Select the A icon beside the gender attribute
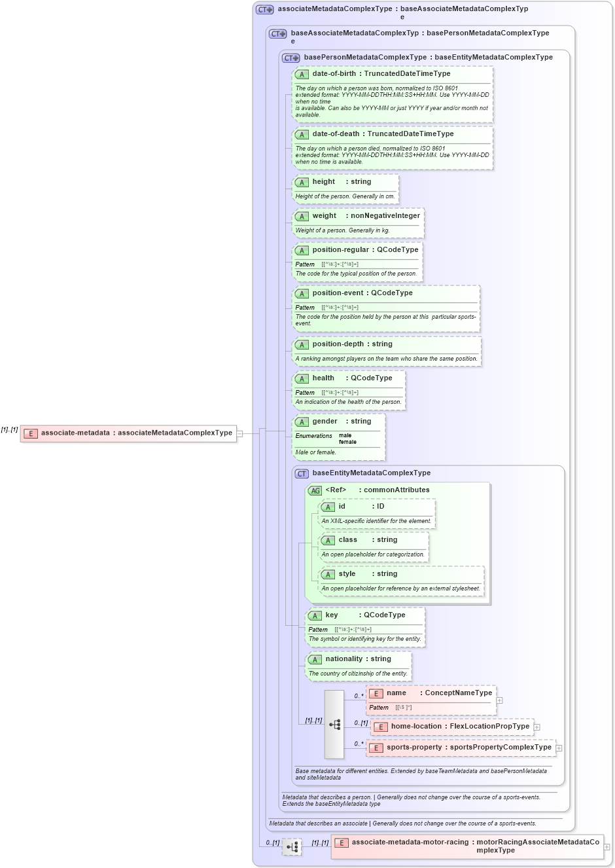 point(302,422)
